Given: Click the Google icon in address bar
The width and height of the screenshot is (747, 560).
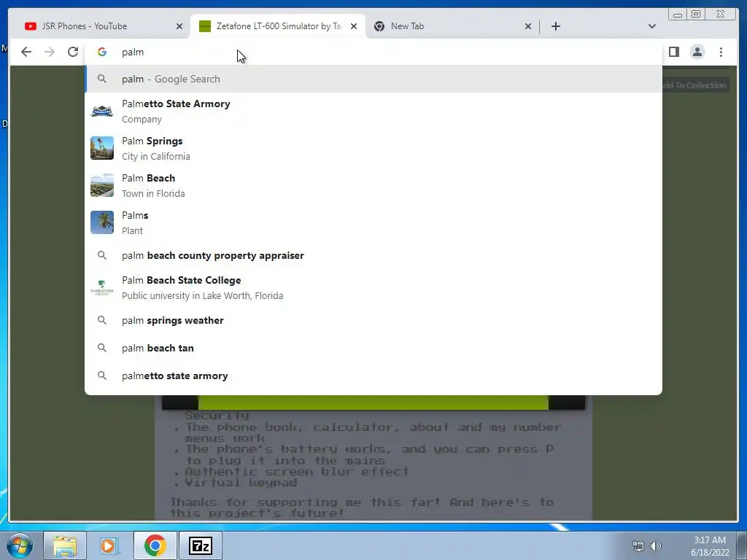Looking at the screenshot, I should pos(102,52).
